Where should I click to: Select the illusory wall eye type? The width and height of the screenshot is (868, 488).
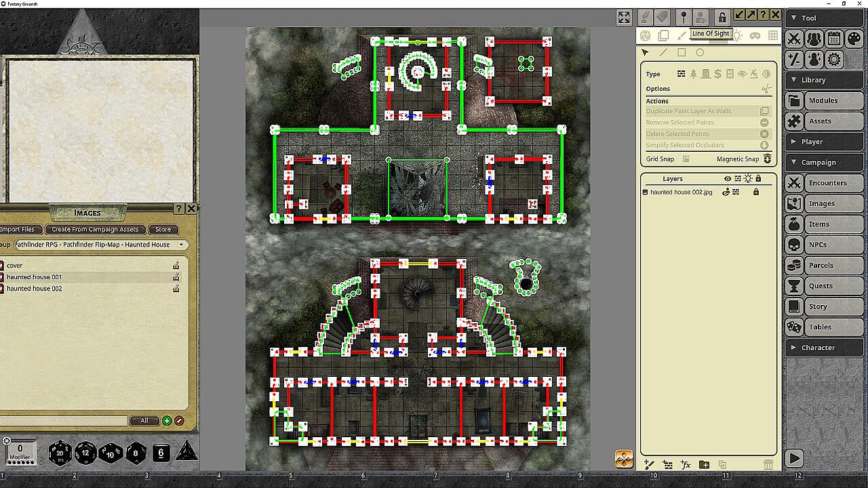[742, 74]
